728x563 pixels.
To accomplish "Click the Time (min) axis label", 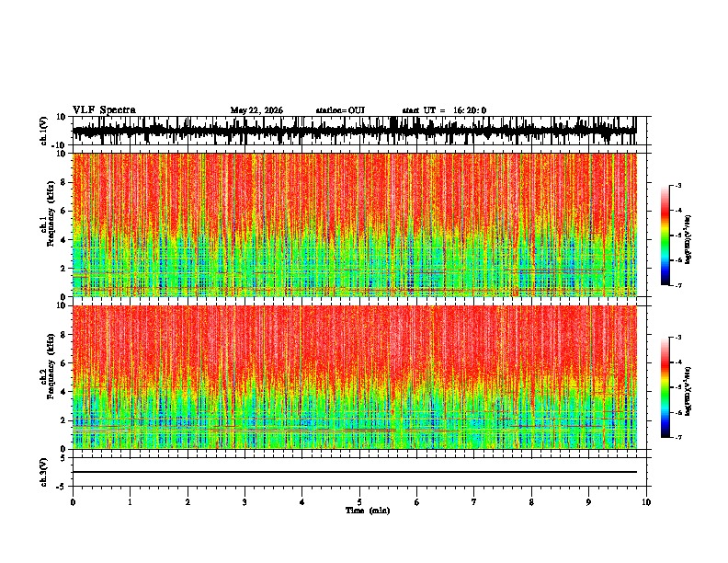I will point(368,511).
